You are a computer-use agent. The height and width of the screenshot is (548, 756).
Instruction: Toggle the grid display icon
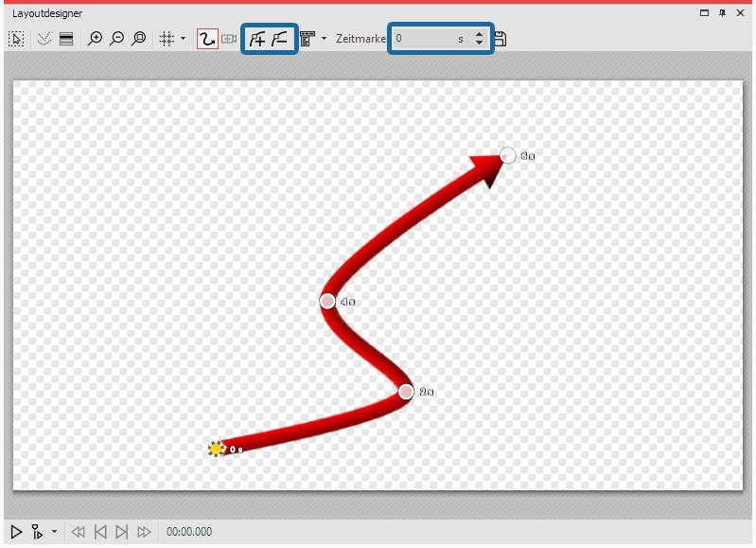point(167,39)
